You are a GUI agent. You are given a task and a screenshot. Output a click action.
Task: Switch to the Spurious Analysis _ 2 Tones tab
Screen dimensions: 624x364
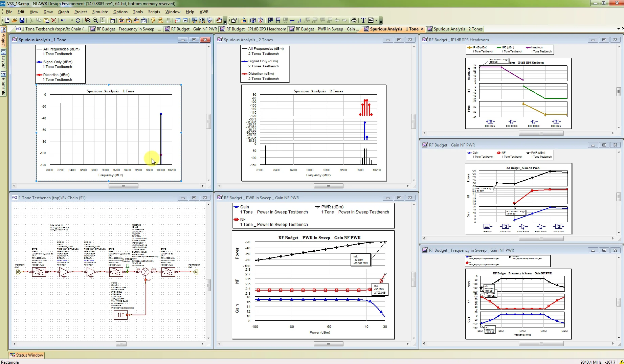455,29
